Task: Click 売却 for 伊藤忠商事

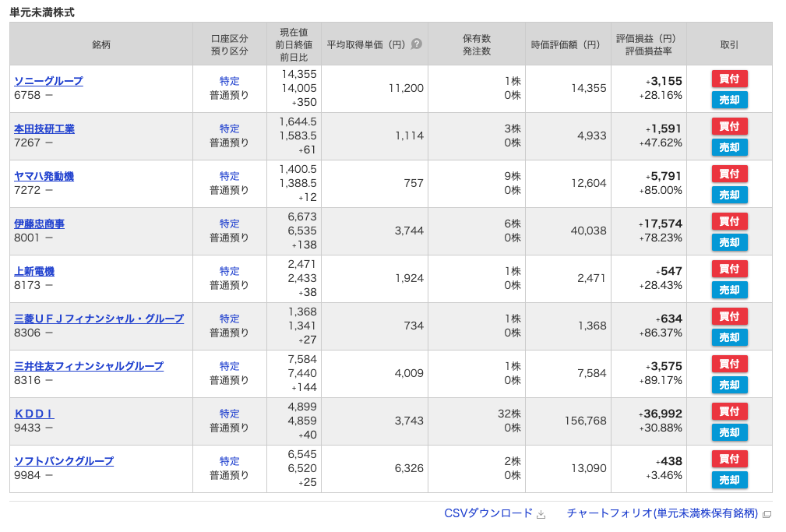Action: (x=729, y=243)
